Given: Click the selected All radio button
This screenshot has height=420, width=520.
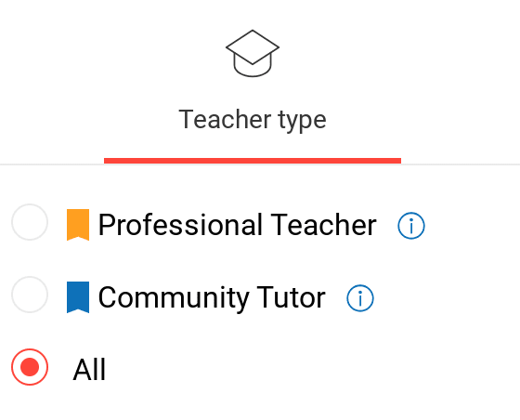Looking at the screenshot, I should pos(30,367).
